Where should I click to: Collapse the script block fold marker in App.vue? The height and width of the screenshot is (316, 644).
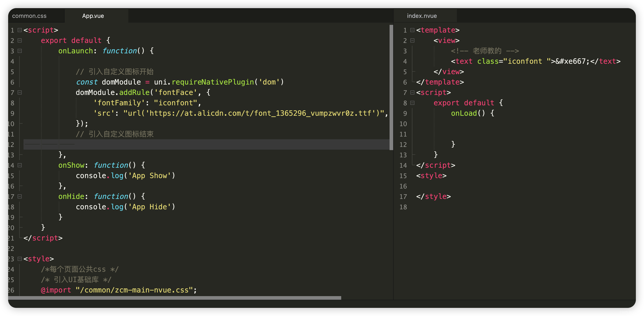coord(19,30)
